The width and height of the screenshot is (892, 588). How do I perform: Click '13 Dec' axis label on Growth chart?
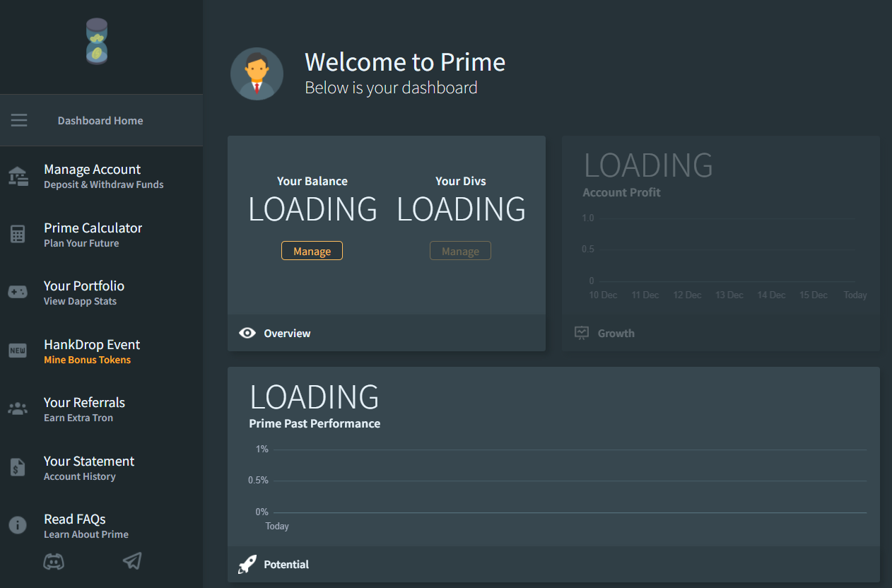click(x=729, y=295)
